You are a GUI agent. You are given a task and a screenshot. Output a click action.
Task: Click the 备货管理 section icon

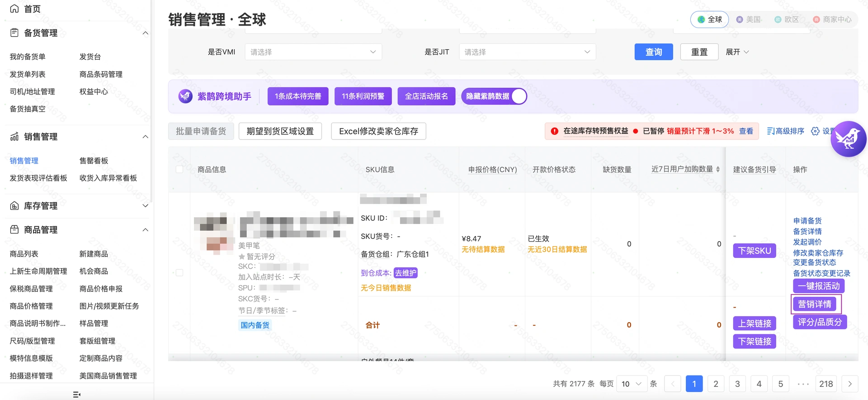point(14,33)
